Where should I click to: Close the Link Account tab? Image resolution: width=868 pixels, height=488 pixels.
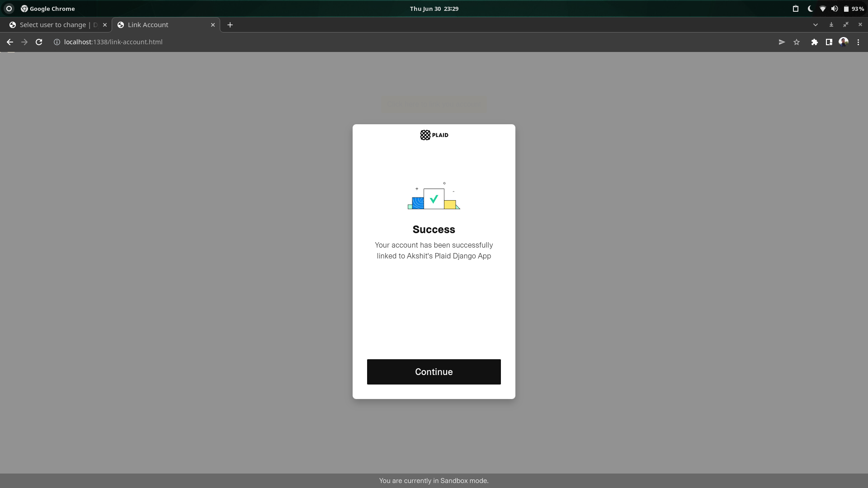point(213,25)
